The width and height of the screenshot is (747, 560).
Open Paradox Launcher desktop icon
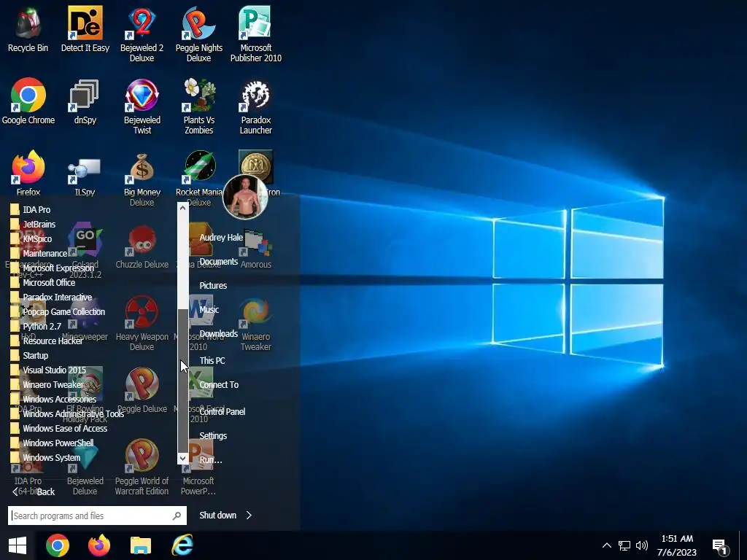256,106
